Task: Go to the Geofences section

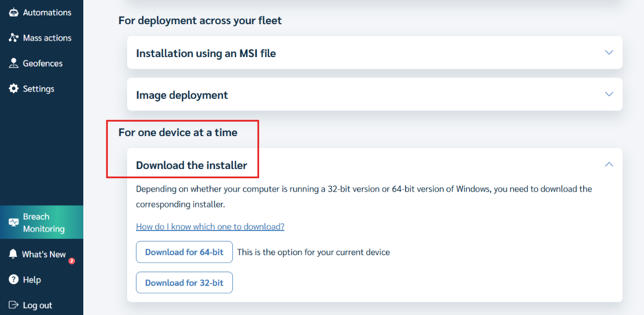Action: pyautogui.click(x=43, y=63)
